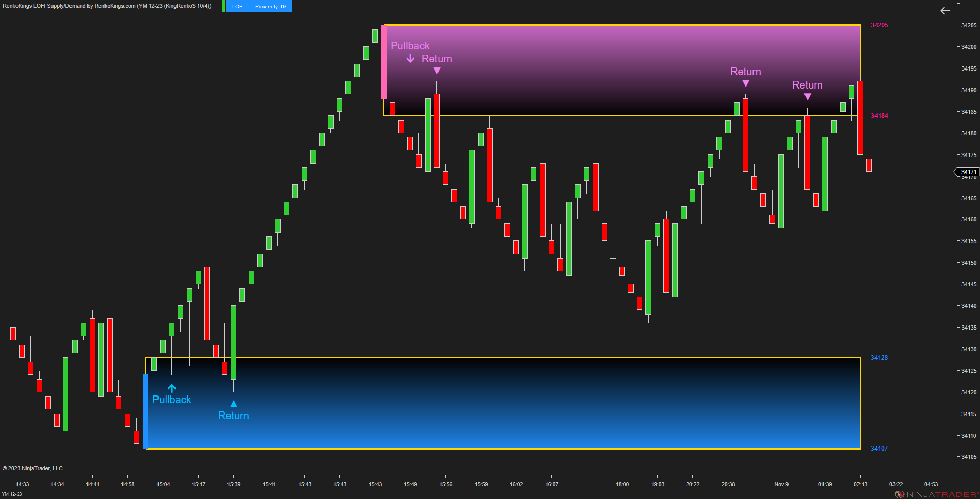
Task: Click the Proximity speaker icon
Action: 282,6
